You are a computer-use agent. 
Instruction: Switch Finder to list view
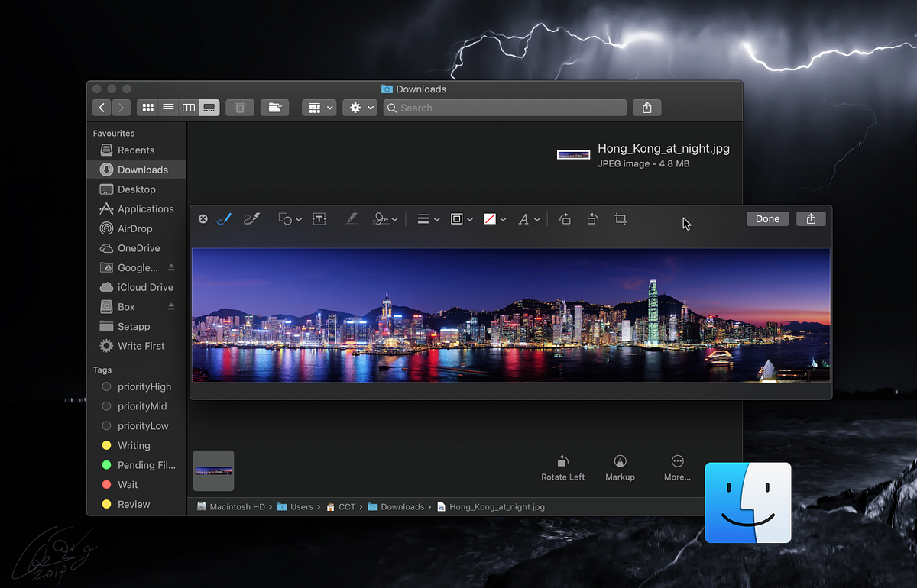[167, 107]
